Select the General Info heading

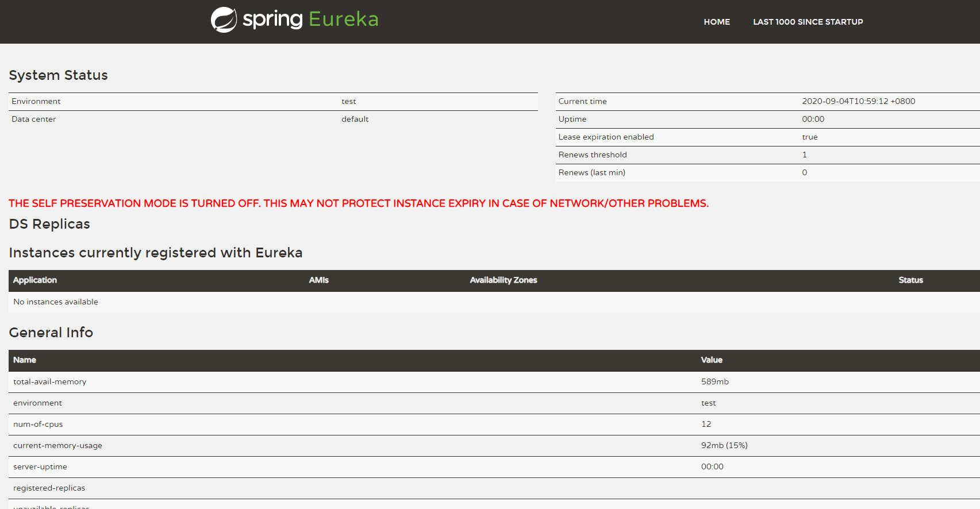pos(51,333)
